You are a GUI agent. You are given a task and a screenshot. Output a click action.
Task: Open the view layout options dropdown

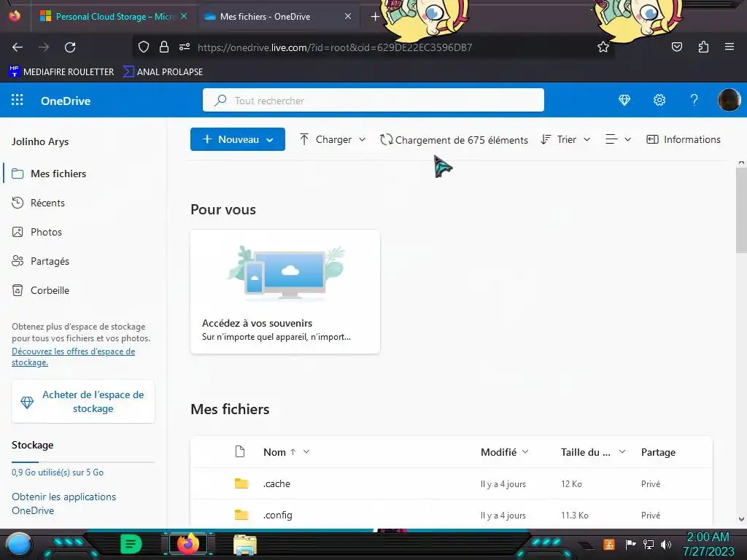pyautogui.click(x=618, y=139)
